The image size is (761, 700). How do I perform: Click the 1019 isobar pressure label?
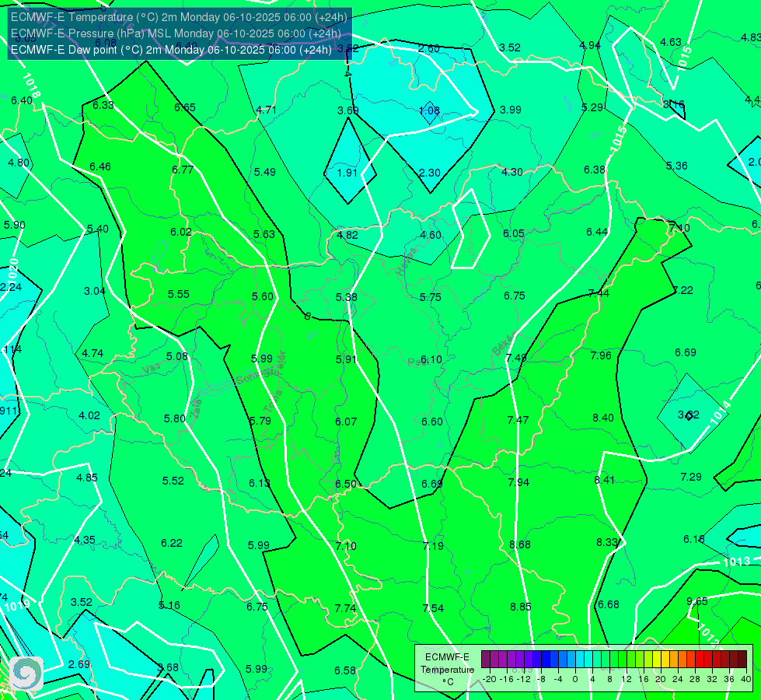[x=17, y=605]
